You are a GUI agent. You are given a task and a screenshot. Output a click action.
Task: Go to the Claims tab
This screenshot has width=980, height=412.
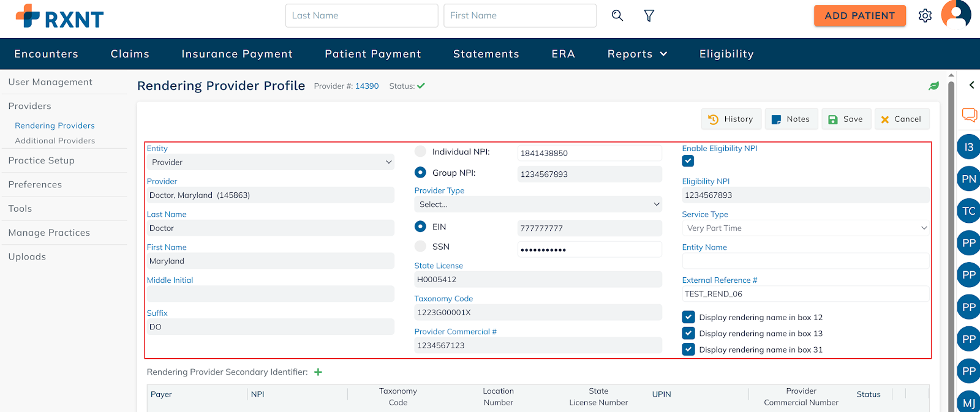click(x=130, y=54)
